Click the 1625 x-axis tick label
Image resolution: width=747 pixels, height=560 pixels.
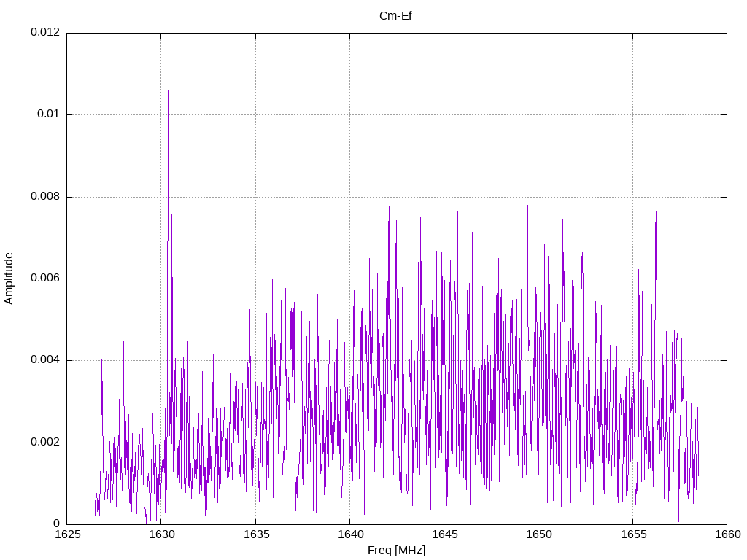coord(68,534)
